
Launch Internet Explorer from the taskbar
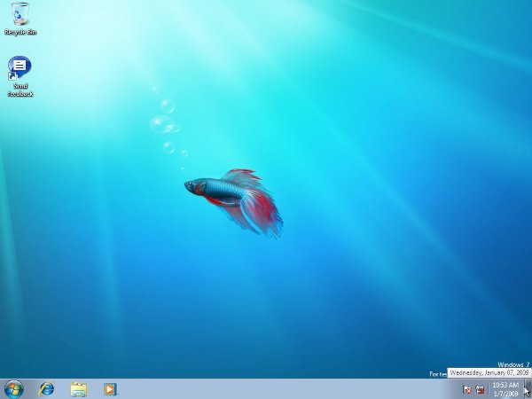(x=46, y=388)
